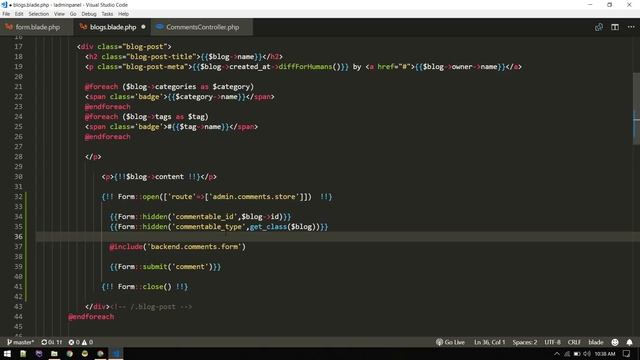Split the editor with the split icon
The width and height of the screenshot is (640, 360).
(615, 27)
